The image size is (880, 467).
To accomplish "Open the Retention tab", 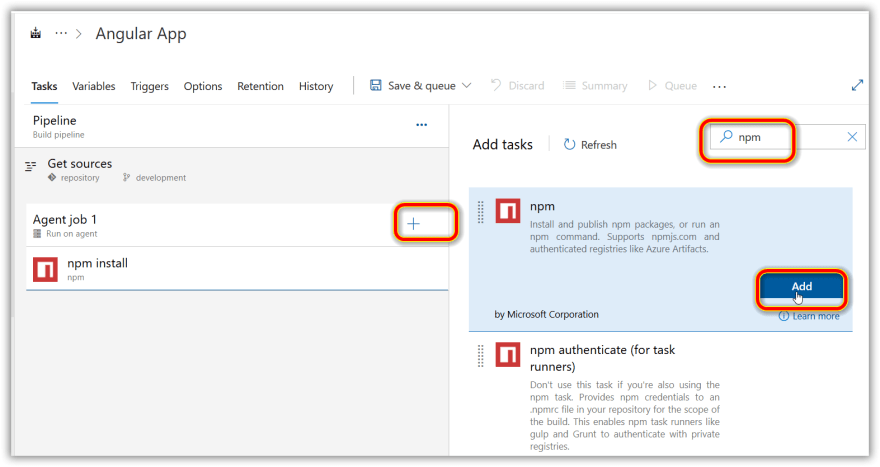I will pyautogui.click(x=260, y=86).
